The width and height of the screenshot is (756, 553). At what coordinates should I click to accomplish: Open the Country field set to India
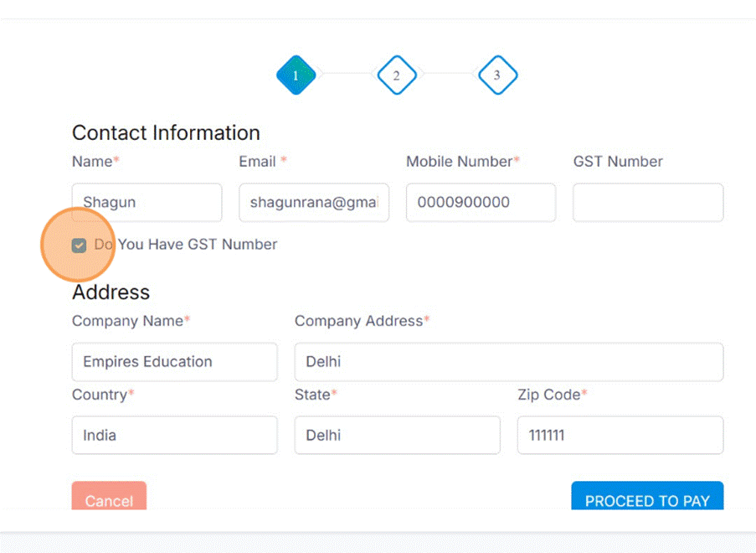(x=174, y=436)
